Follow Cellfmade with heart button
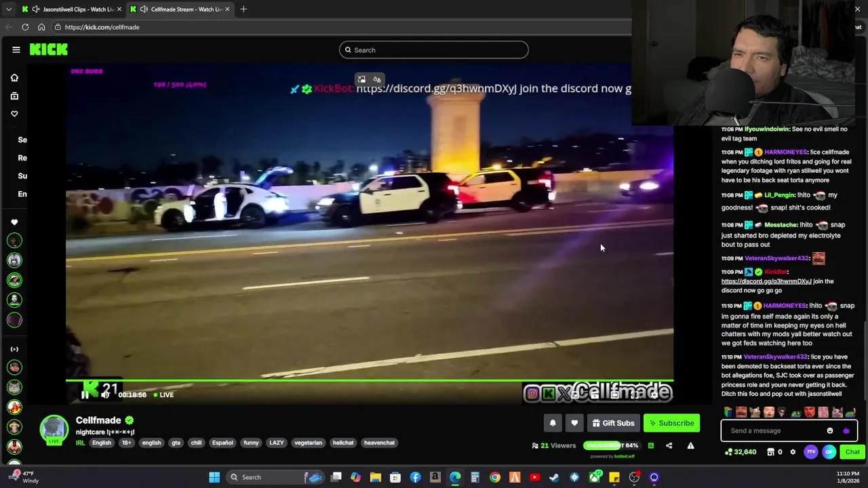The image size is (868, 488). [x=574, y=423]
